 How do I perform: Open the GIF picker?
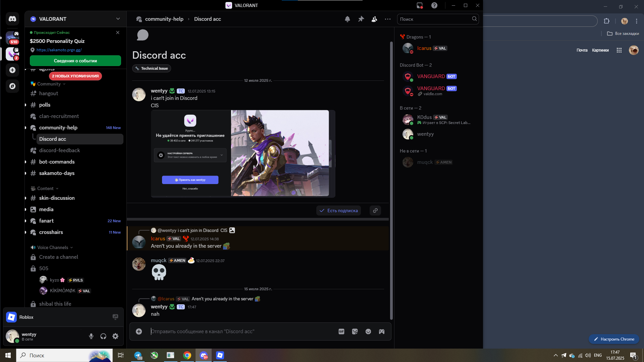click(x=341, y=331)
